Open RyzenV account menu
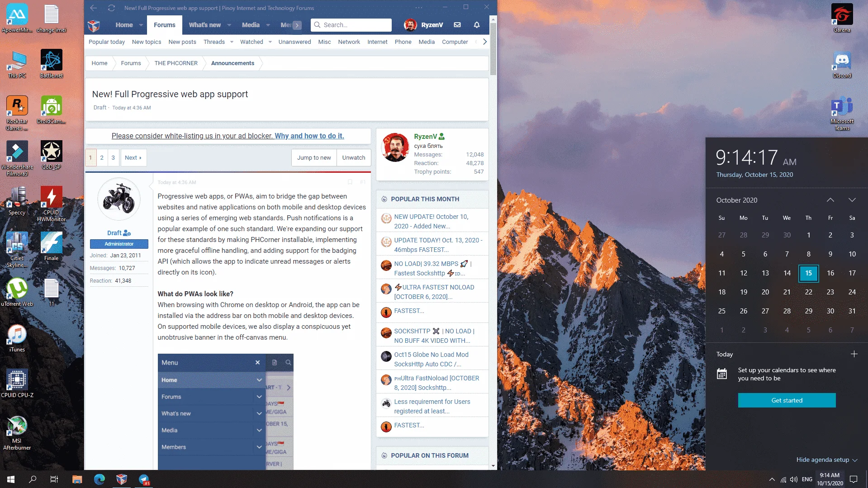This screenshot has width=868, height=488. (424, 25)
